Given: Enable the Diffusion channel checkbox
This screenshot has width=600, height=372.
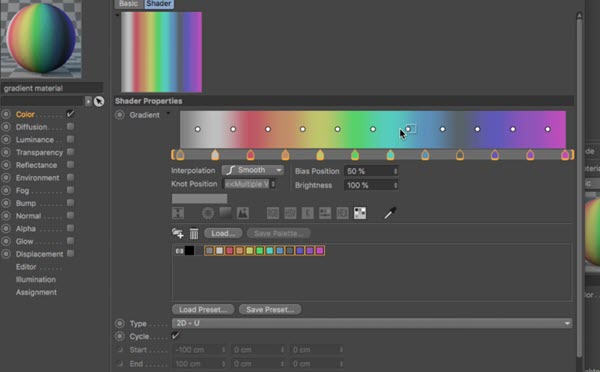Looking at the screenshot, I should click(x=70, y=126).
